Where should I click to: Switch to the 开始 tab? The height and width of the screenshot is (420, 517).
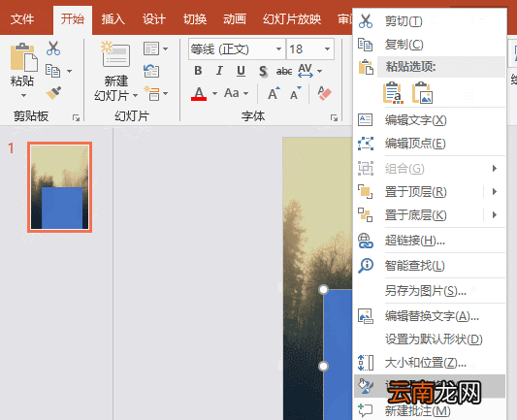[x=73, y=19]
